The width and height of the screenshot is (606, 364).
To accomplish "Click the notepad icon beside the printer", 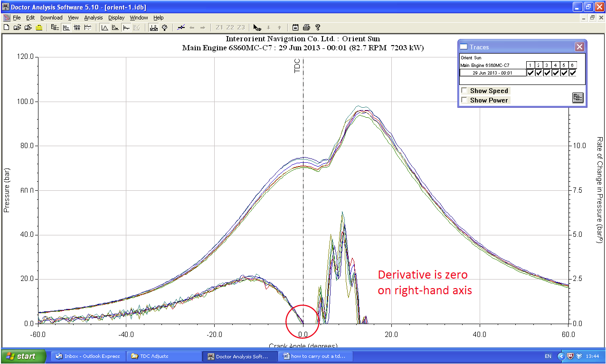I will [295, 28].
